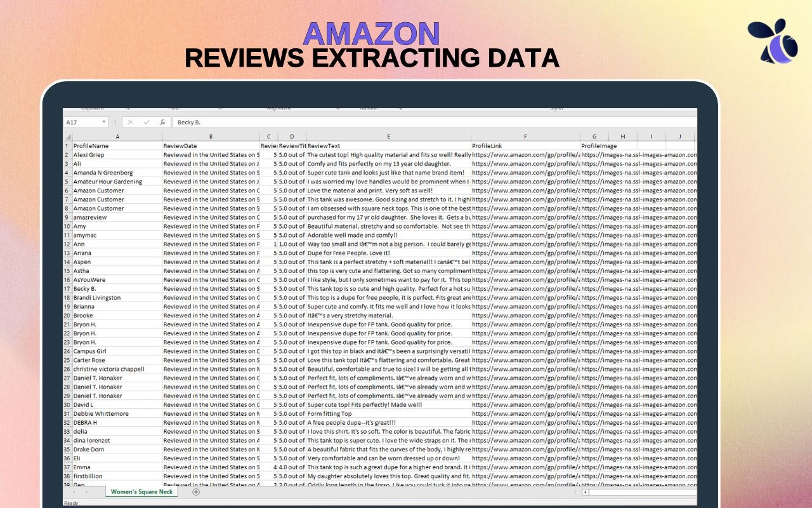Click the formula bar containing Becky B.

coord(435,122)
